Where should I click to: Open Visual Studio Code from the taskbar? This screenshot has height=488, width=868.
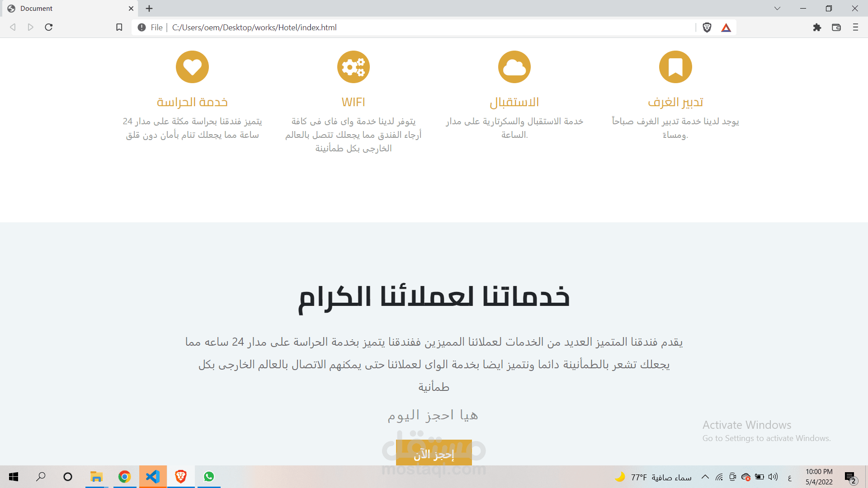click(153, 477)
